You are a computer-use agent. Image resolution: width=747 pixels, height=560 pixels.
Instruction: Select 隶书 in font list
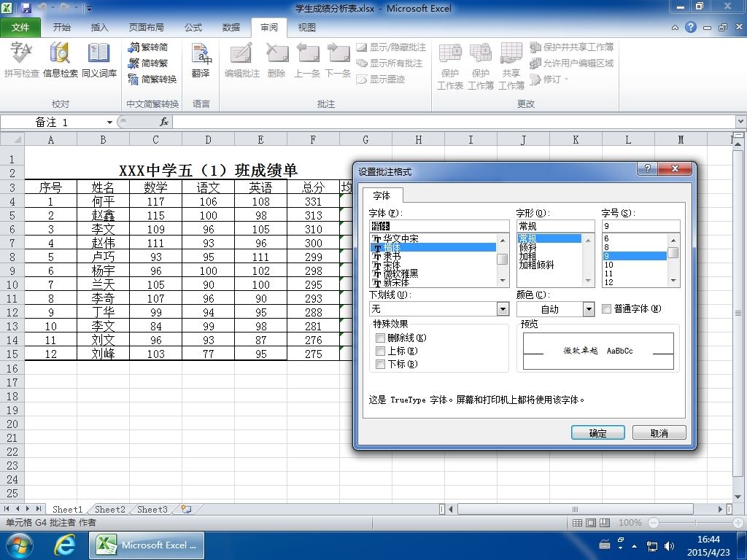click(433, 256)
